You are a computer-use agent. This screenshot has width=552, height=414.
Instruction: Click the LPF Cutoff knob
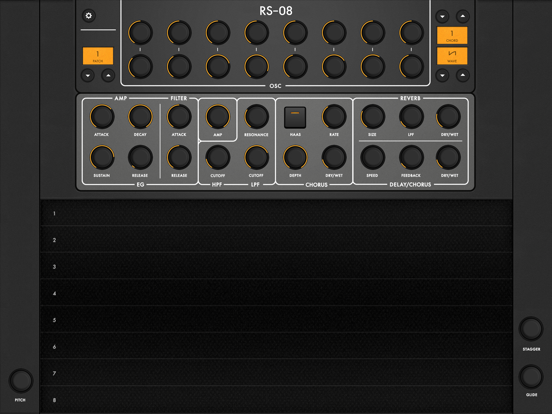tap(256, 157)
